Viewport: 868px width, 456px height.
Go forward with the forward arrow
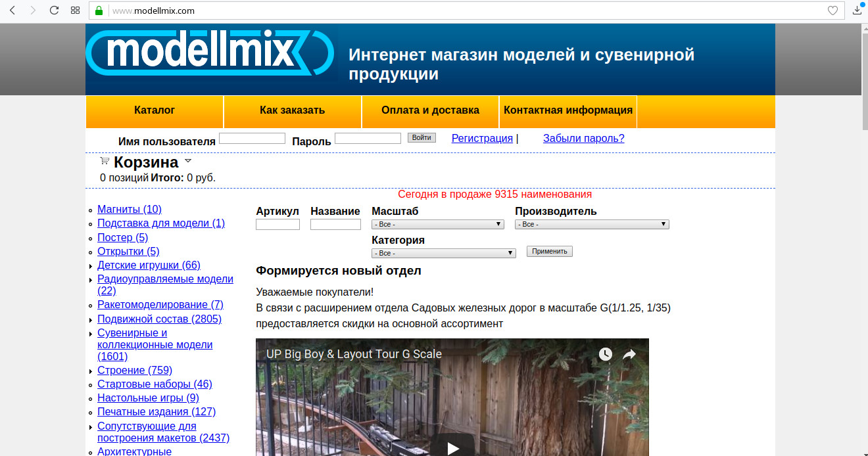click(33, 11)
